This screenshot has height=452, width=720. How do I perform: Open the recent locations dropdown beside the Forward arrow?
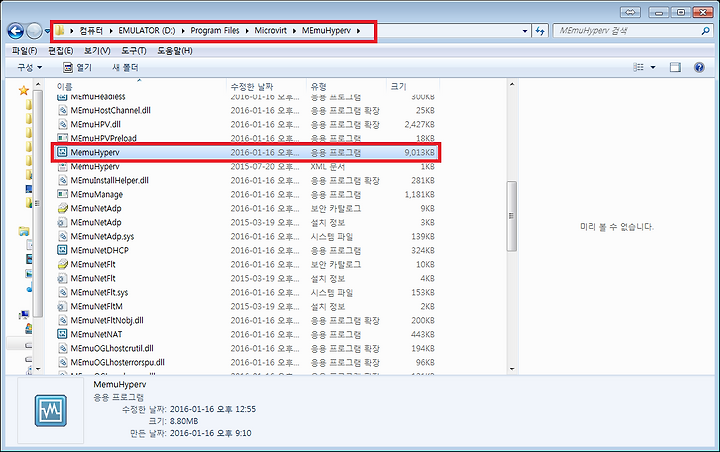[47, 31]
